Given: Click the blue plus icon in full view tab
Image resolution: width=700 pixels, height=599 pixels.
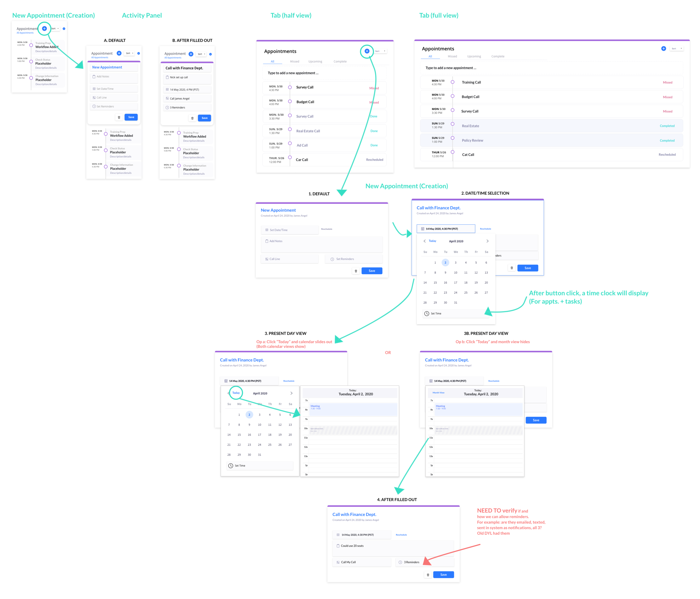Looking at the screenshot, I should [663, 48].
